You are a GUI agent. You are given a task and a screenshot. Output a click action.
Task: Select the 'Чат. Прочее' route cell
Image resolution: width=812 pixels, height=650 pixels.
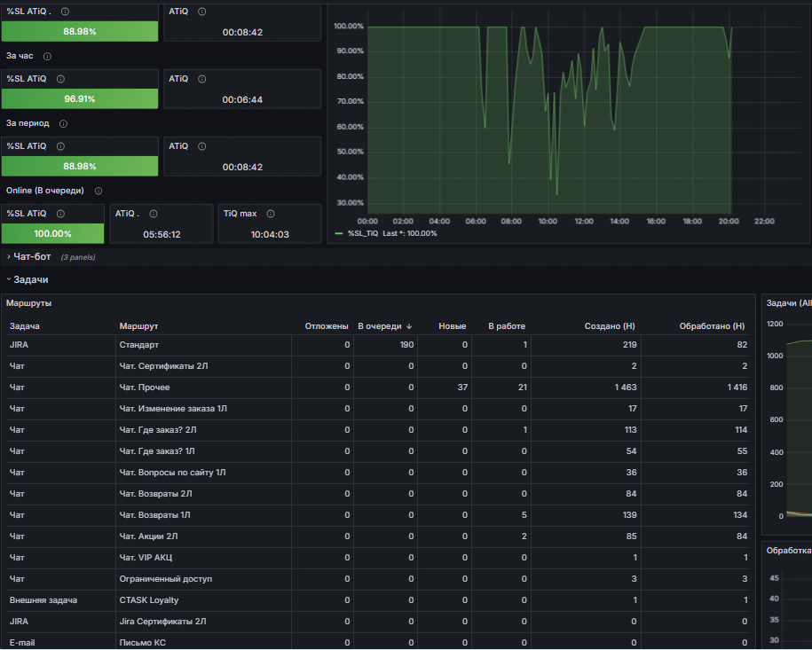pyautogui.click(x=203, y=388)
